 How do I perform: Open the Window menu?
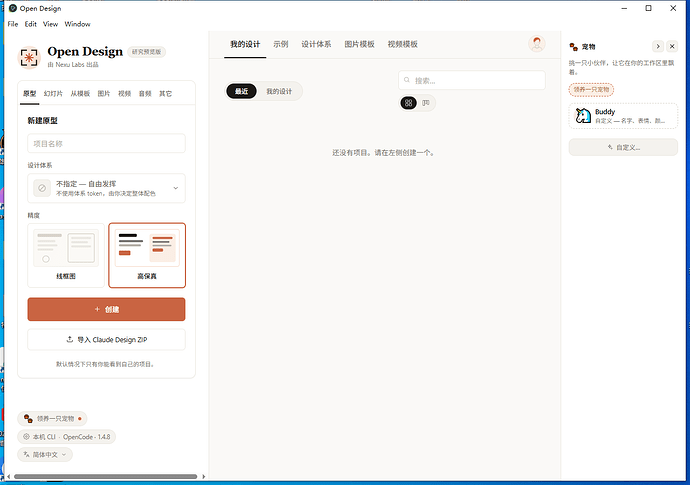[x=77, y=24]
